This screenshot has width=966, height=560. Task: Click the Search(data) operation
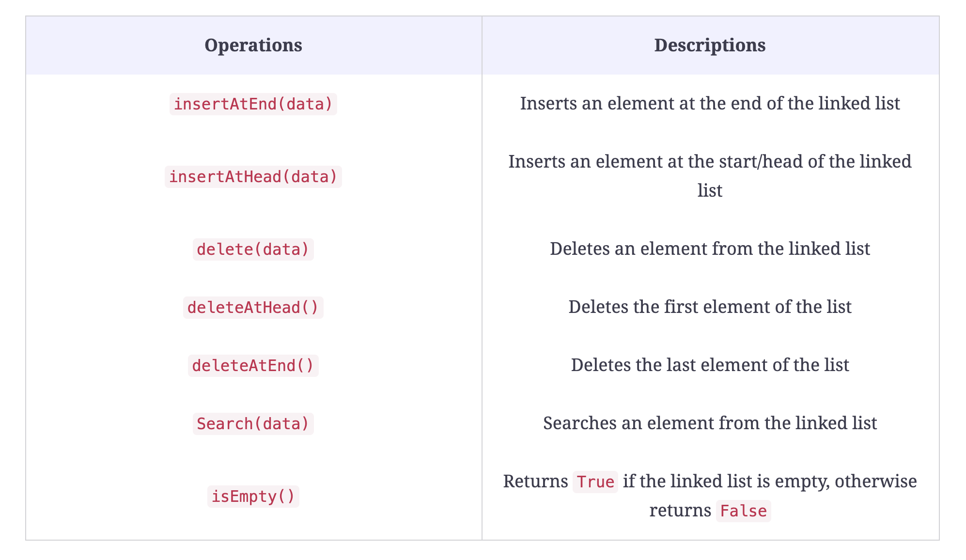click(x=253, y=424)
